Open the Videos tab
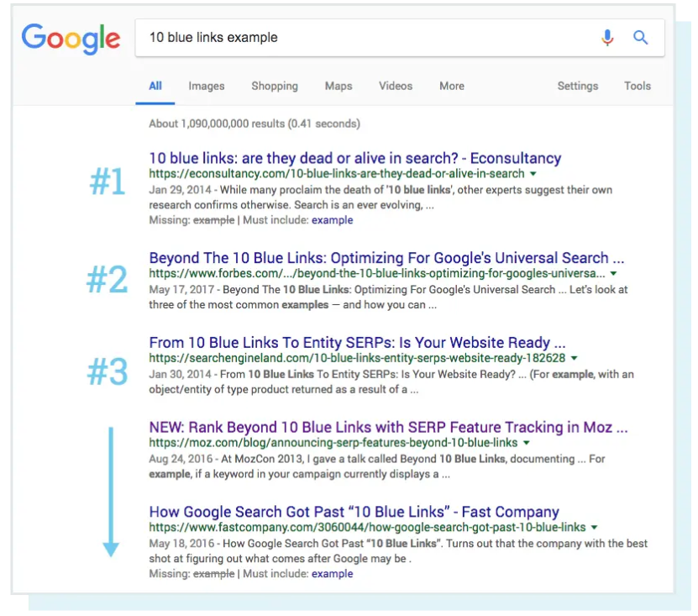The width and height of the screenshot is (698, 616). pyautogui.click(x=396, y=86)
